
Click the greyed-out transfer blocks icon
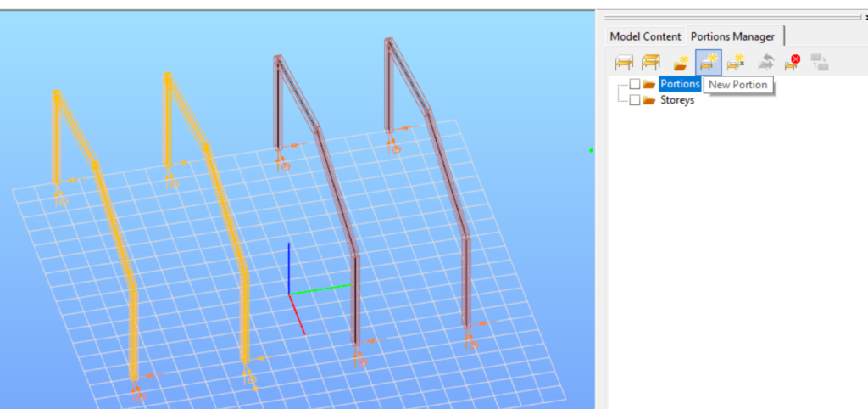point(820,62)
